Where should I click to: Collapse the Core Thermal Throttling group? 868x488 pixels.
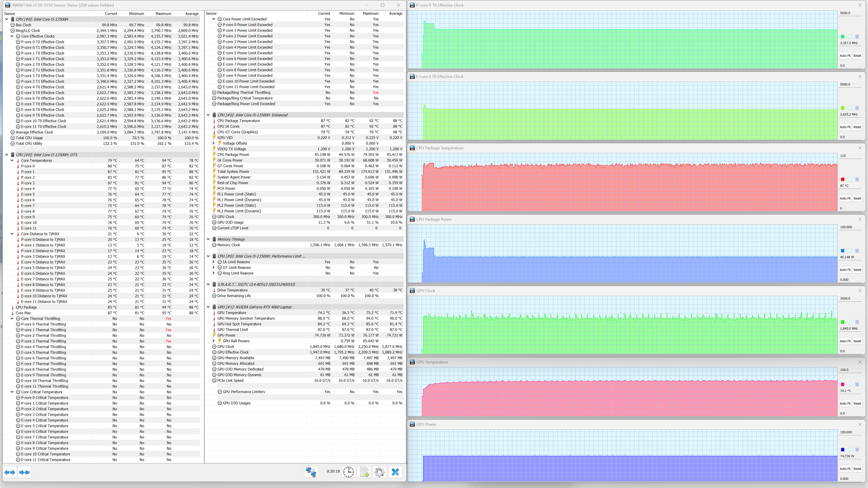coord(12,319)
